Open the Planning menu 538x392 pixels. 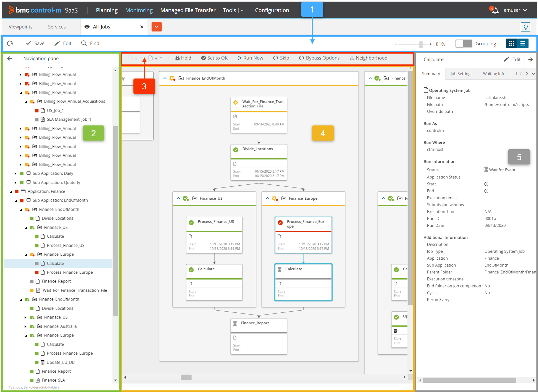107,10
